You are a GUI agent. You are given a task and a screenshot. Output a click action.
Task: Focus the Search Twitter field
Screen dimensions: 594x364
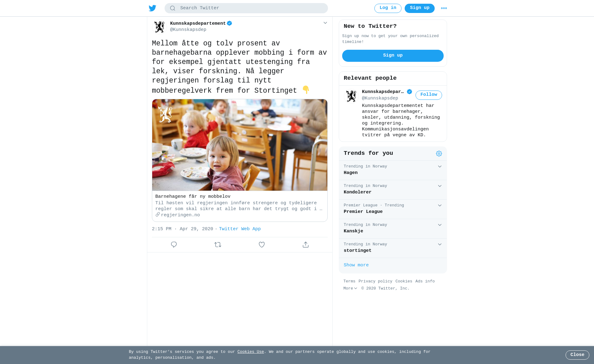246,8
